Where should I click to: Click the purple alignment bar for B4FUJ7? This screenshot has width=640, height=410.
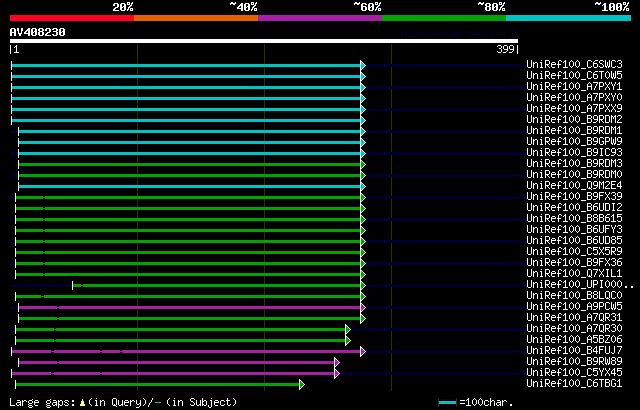(x=186, y=352)
